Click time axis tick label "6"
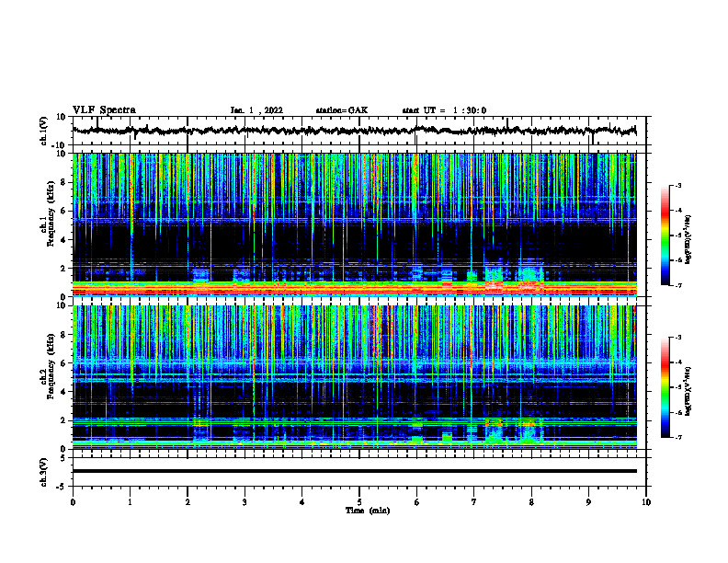Screen dimensions: 728x563 point(417,502)
